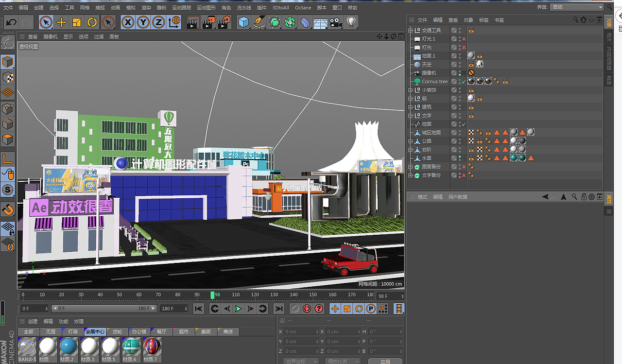This screenshot has height=364, width=622.
Task: Select the Move tool in the top toolbar
Action: pos(61,23)
